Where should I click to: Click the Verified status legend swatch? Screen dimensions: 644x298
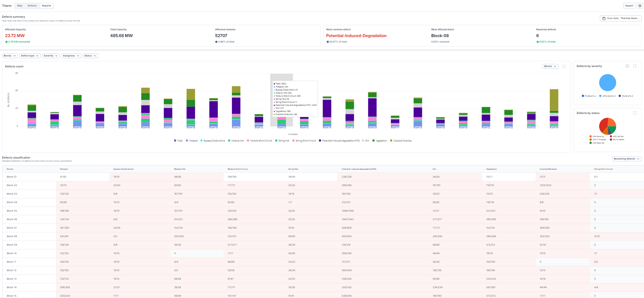[x=611, y=136]
